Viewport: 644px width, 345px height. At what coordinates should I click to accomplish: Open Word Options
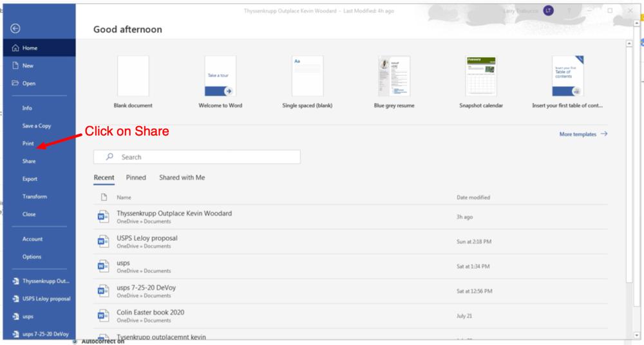(x=32, y=257)
